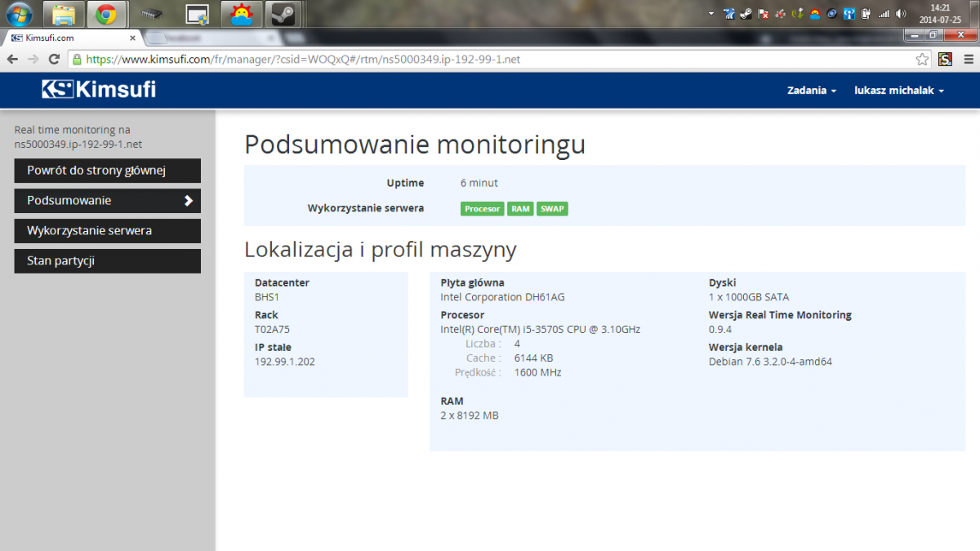Go back with Chrome's back arrow
980x551 pixels.
[11, 59]
